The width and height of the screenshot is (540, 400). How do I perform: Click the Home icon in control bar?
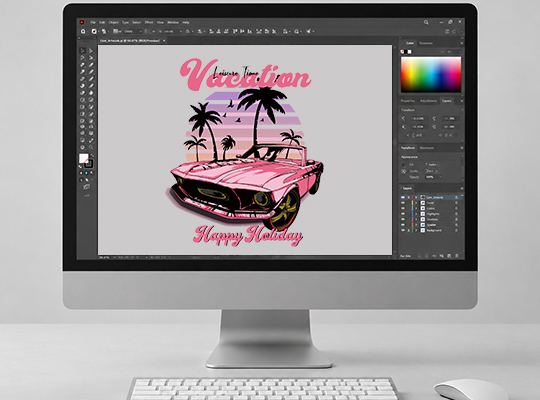click(83, 31)
